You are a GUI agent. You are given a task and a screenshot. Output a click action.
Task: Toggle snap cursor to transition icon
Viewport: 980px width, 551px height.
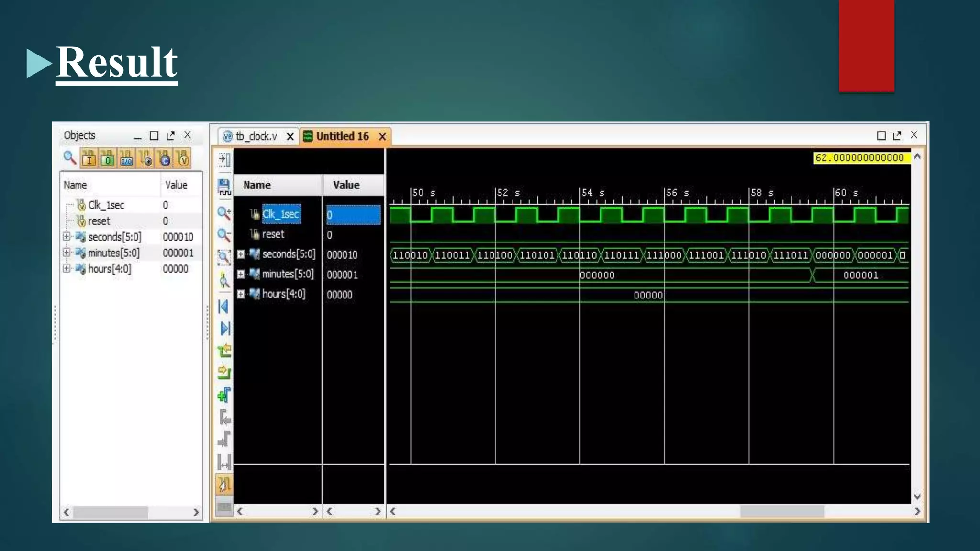tap(224, 485)
